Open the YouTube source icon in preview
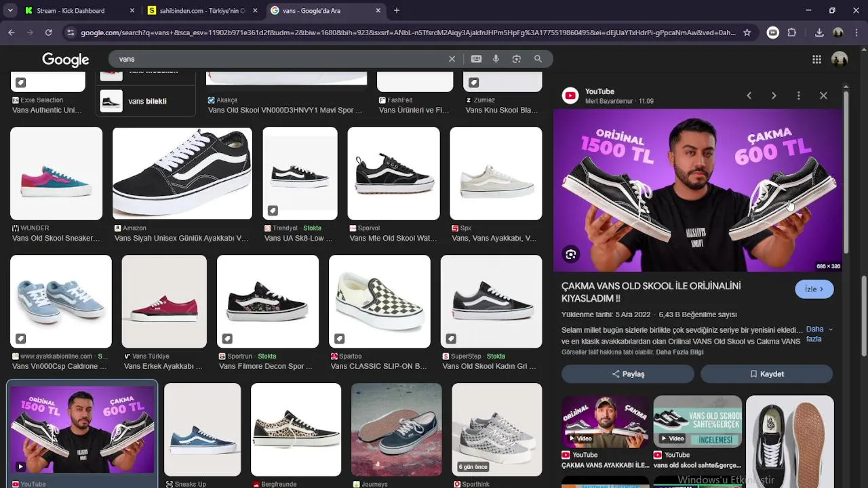The image size is (868, 488). [x=570, y=96]
